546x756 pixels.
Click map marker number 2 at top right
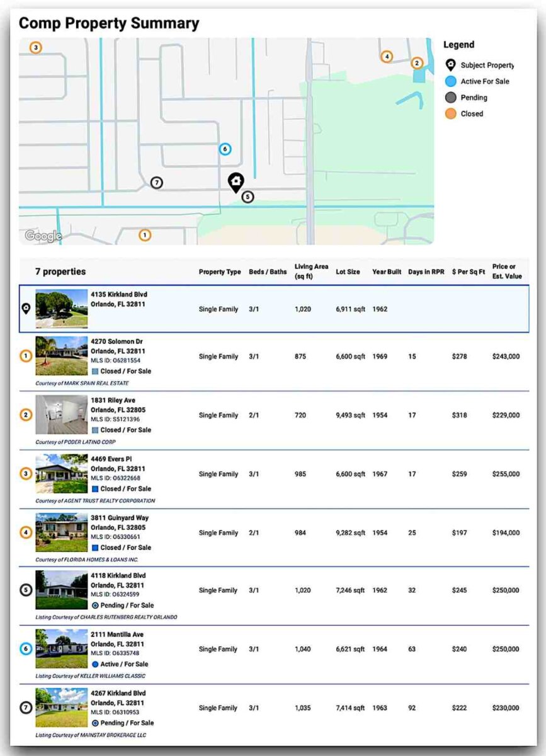(417, 63)
